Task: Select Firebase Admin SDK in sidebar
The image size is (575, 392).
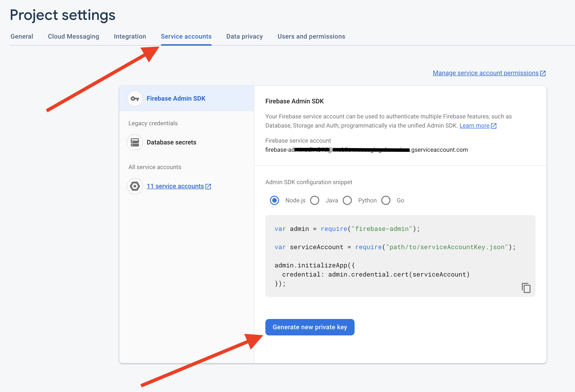Action: [187, 99]
